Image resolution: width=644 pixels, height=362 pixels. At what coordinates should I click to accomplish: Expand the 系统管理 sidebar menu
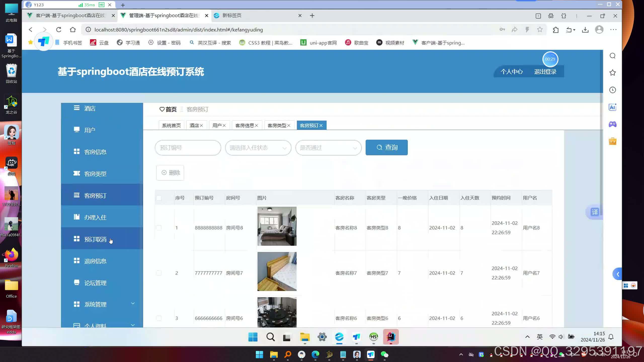pos(102,304)
